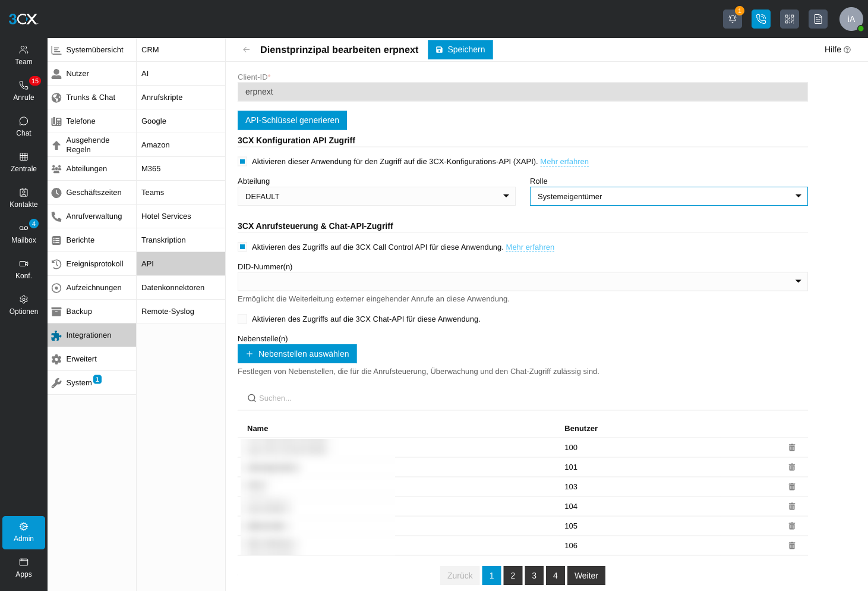Viewport: 868px width, 591px height.
Task: Go to page 4 of extensions
Action: pos(555,576)
